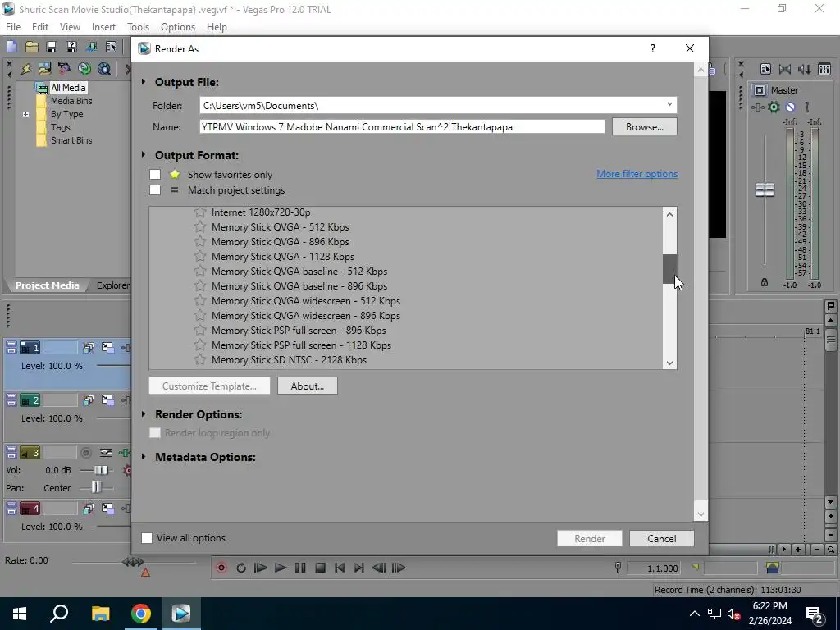The image size is (840, 630).
Task: Click the Get Media from Web icon
Action: point(104,69)
